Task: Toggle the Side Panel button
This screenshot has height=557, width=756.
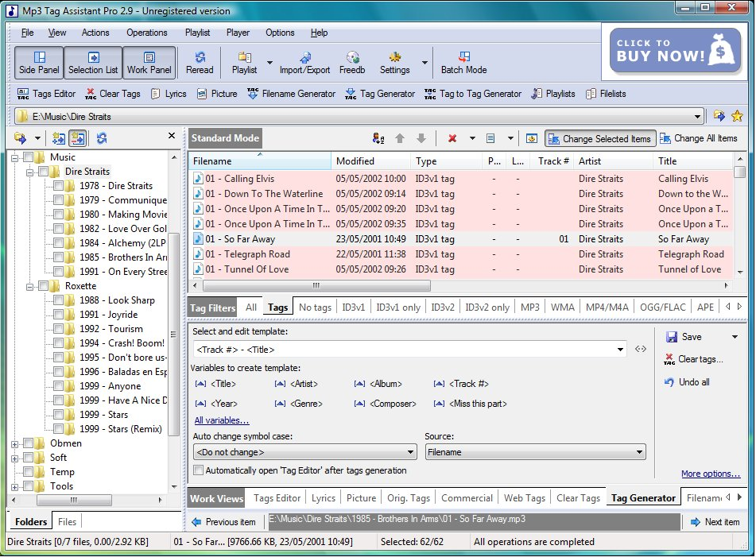Action: tap(39, 63)
